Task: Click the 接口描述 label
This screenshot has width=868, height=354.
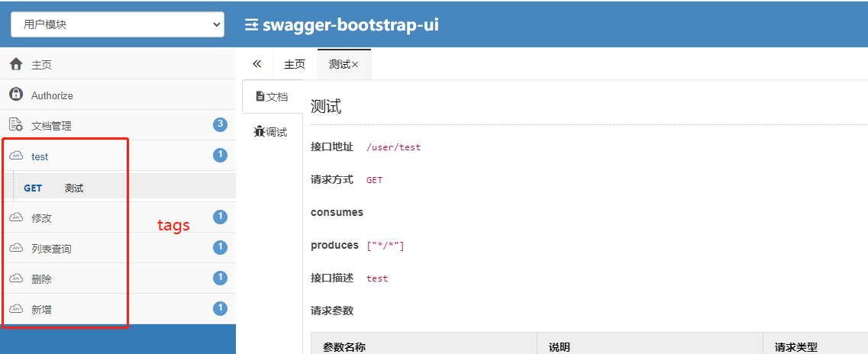Action: click(332, 278)
